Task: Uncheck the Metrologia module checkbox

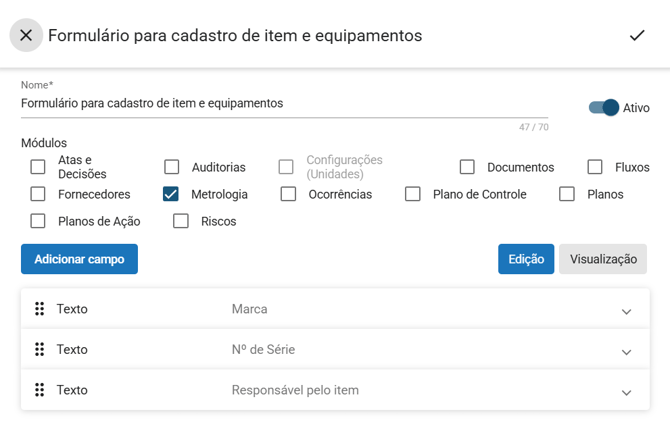Action: (171, 194)
